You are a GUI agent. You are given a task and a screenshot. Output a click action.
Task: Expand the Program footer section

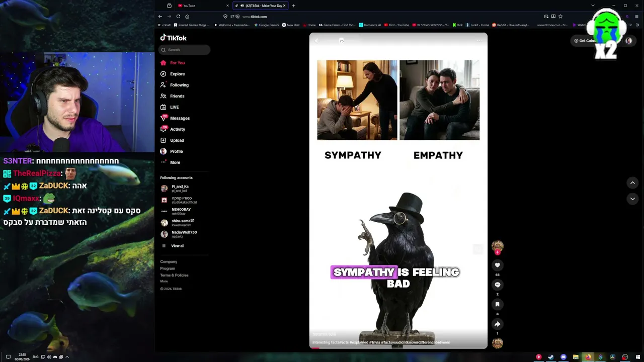pyautogui.click(x=168, y=268)
